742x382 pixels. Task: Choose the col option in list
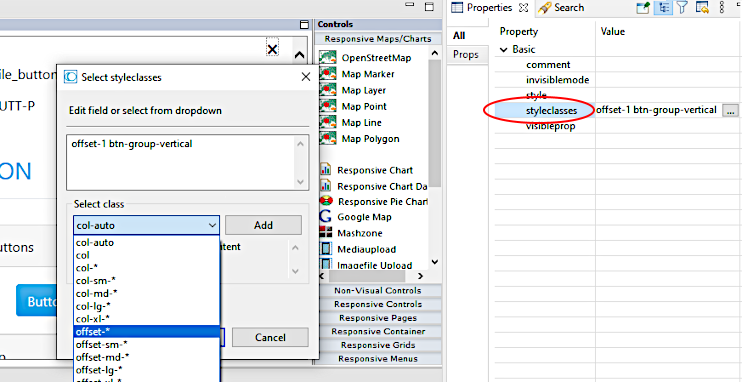[x=147, y=255]
